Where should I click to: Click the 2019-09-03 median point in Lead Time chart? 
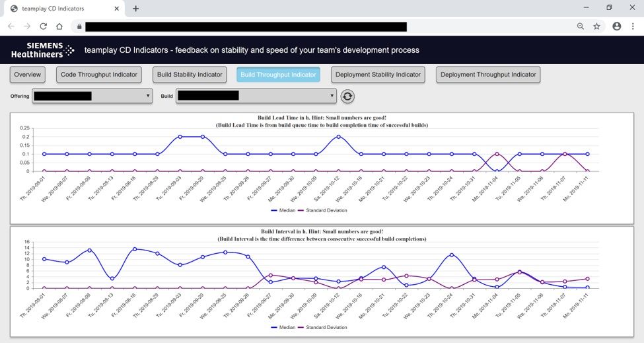tap(180, 137)
